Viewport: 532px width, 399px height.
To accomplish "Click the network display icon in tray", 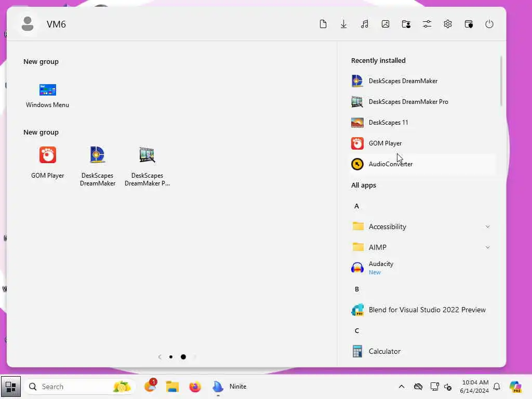I will (434, 387).
